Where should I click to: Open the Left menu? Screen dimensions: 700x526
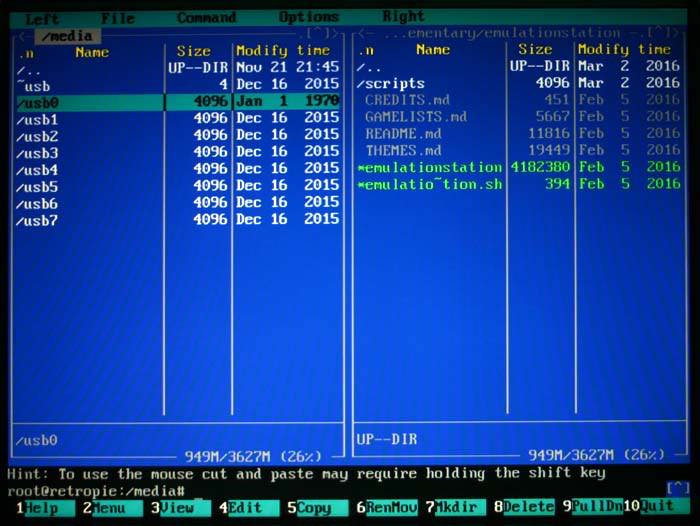click(42, 19)
